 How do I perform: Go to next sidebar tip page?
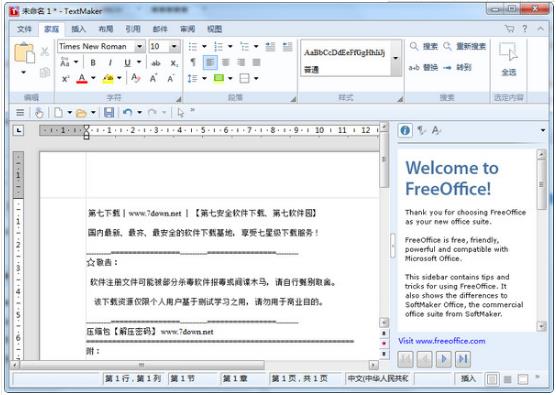[443, 359]
